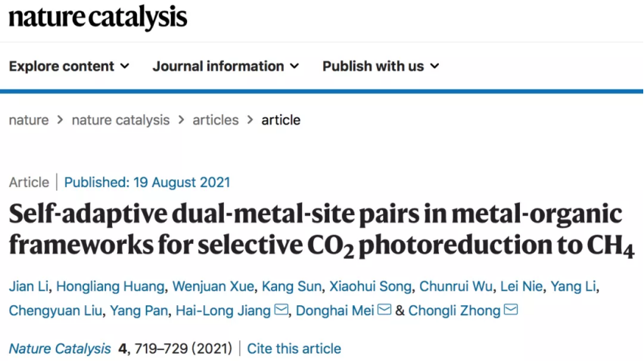
Task: Click Cite this article link
Action: (x=294, y=348)
